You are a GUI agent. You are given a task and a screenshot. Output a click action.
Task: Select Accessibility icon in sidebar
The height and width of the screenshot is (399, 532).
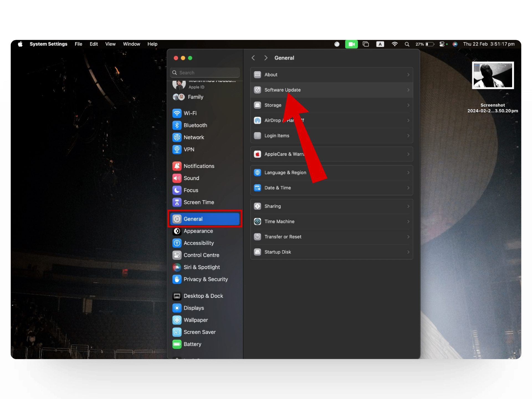coord(177,243)
